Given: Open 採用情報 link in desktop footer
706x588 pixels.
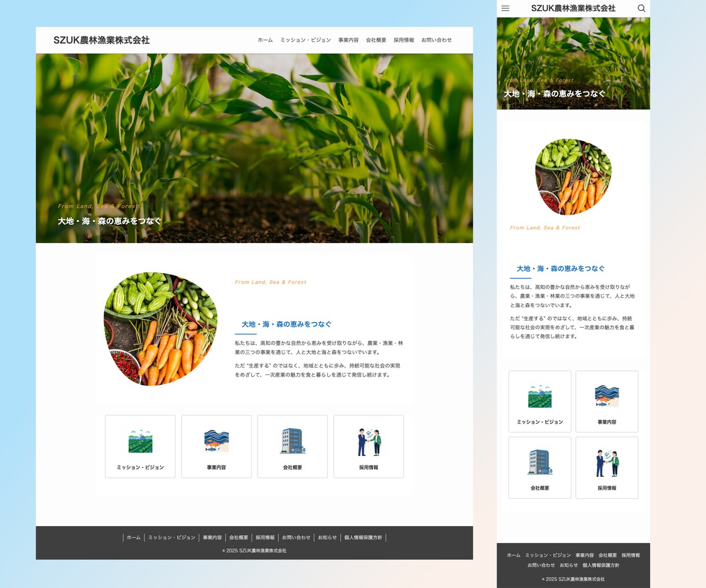Looking at the screenshot, I should tap(265, 538).
